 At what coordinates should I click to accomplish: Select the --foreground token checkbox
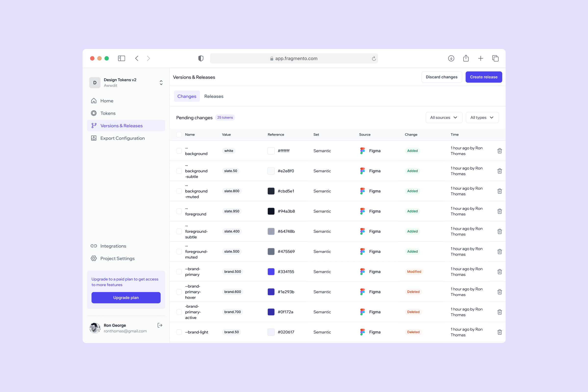179,211
